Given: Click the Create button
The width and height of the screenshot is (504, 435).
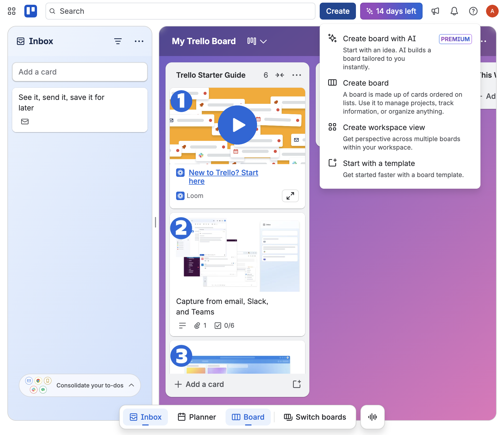Looking at the screenshot, I should pos(338,11).
